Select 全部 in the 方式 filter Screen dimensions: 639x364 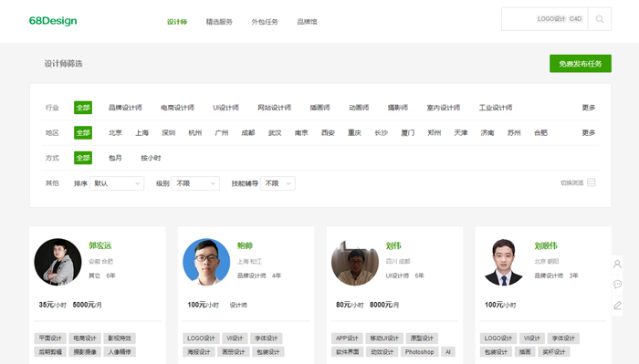click(83, 158)
